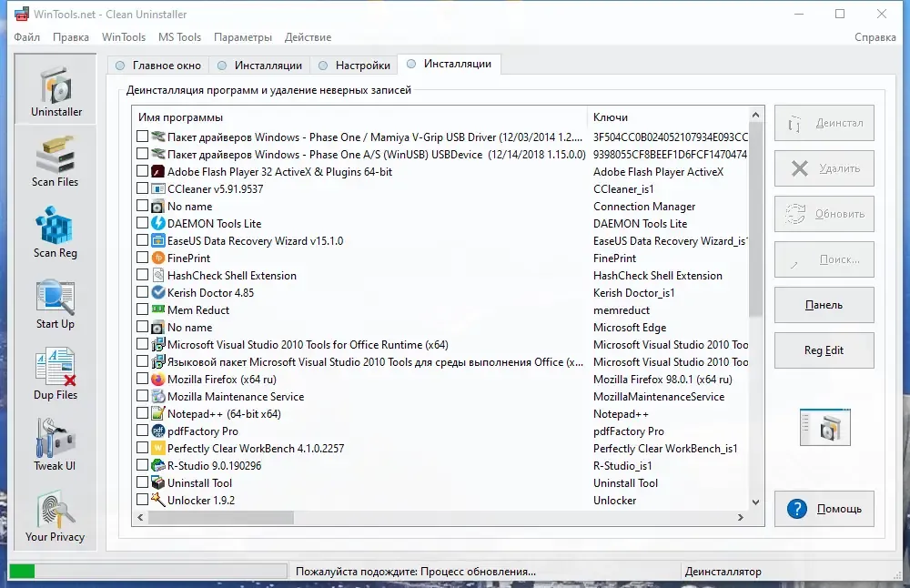Select the Kerish Doctor 4.85 checkbox
Viewport: 910px width, 588px height.
(142, 292)
